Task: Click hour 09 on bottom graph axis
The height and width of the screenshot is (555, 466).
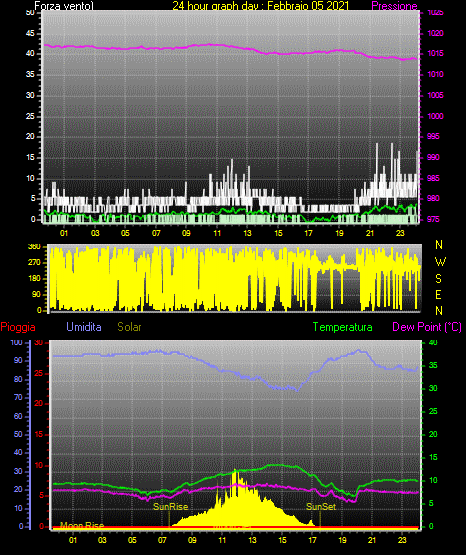Action: pos(192,540)
